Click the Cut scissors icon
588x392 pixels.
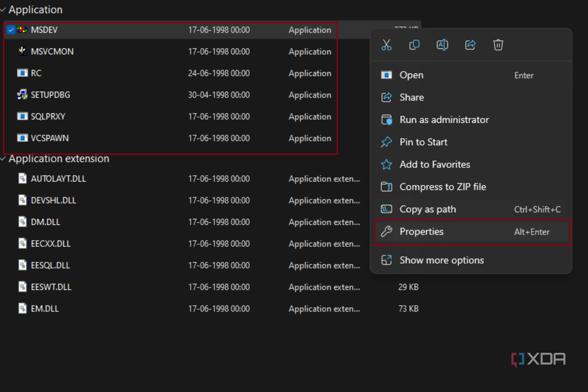click(386, 45)
